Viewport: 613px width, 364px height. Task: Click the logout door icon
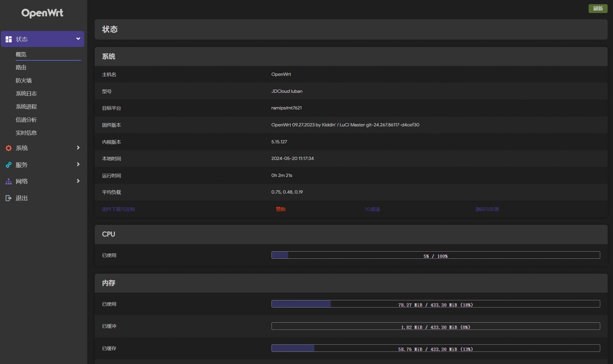[x=9, y=198]
